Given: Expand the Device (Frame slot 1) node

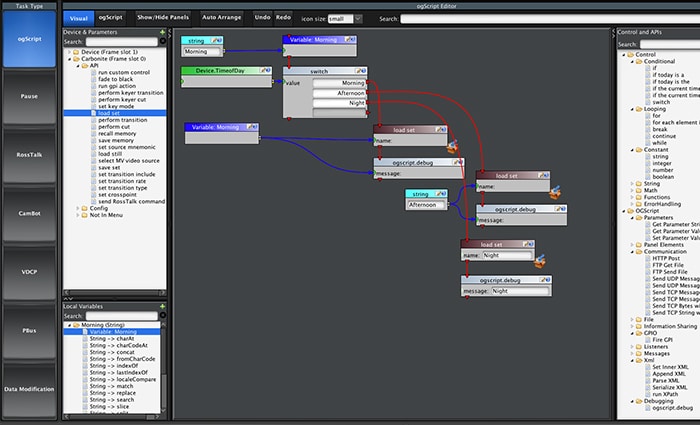Looking at the screenshot, I should click(x=69, y=52).
